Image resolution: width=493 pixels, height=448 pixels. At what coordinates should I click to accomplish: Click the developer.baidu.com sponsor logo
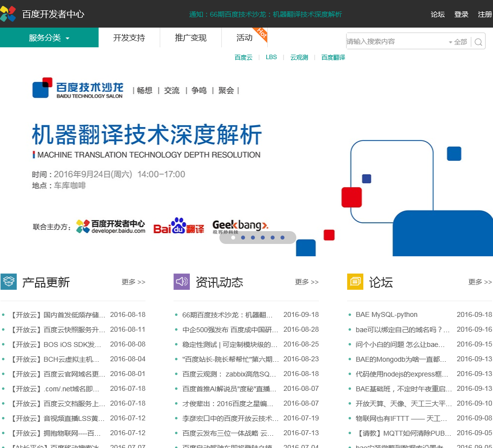[110, 226]
